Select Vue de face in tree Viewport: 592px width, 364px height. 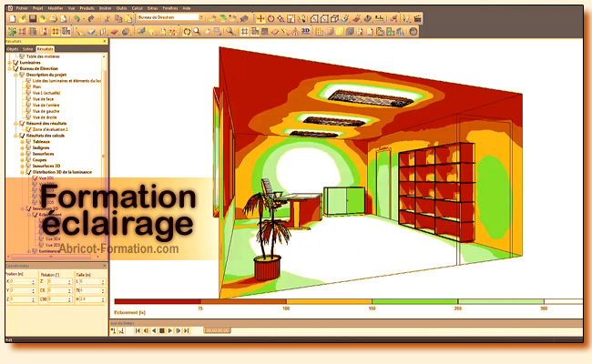tap(43, 99)
